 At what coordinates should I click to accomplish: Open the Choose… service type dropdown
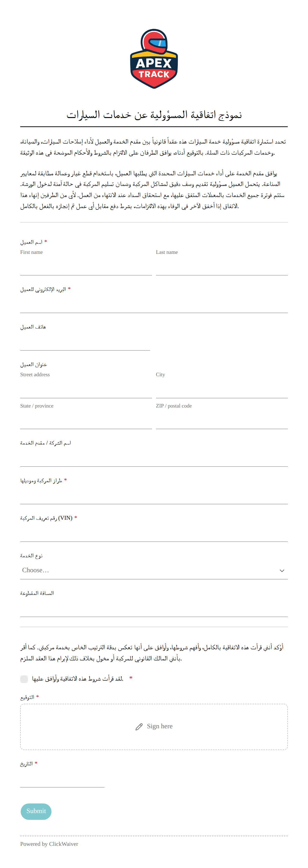pos(154,571)
